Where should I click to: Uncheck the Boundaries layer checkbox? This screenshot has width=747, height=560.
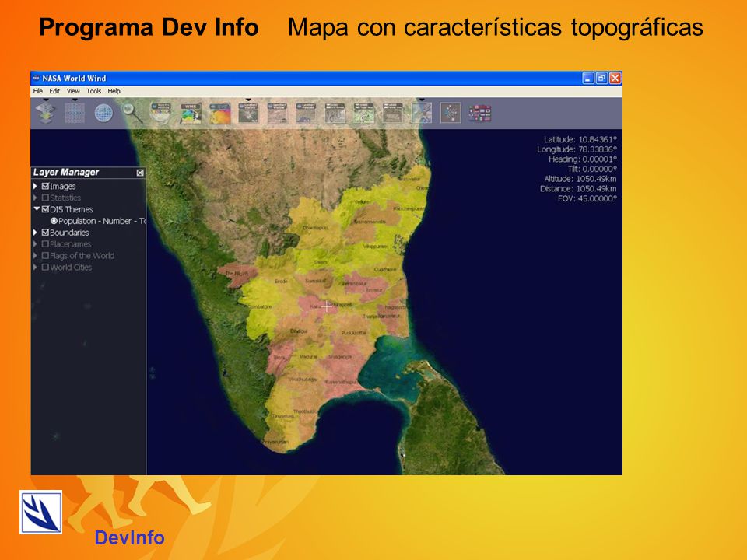tap(45, 233)
